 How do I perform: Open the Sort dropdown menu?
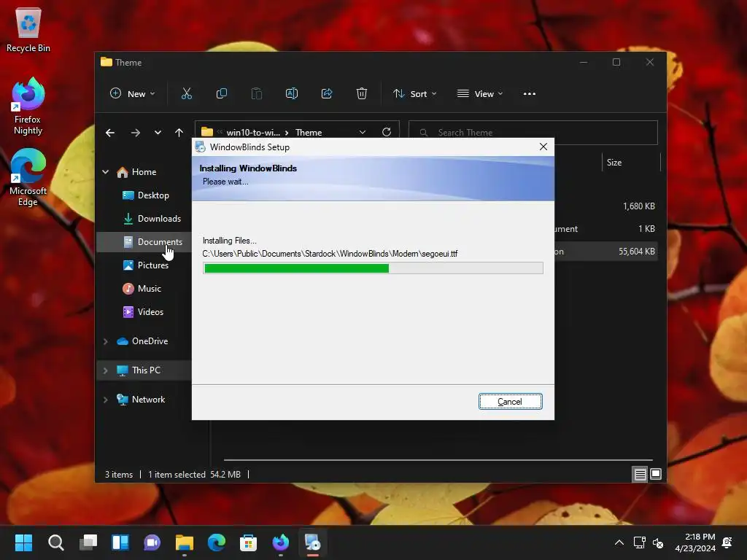[x=414, y=94]
